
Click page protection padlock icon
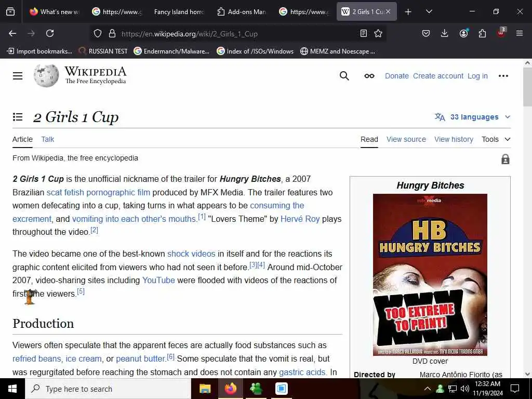505,159
